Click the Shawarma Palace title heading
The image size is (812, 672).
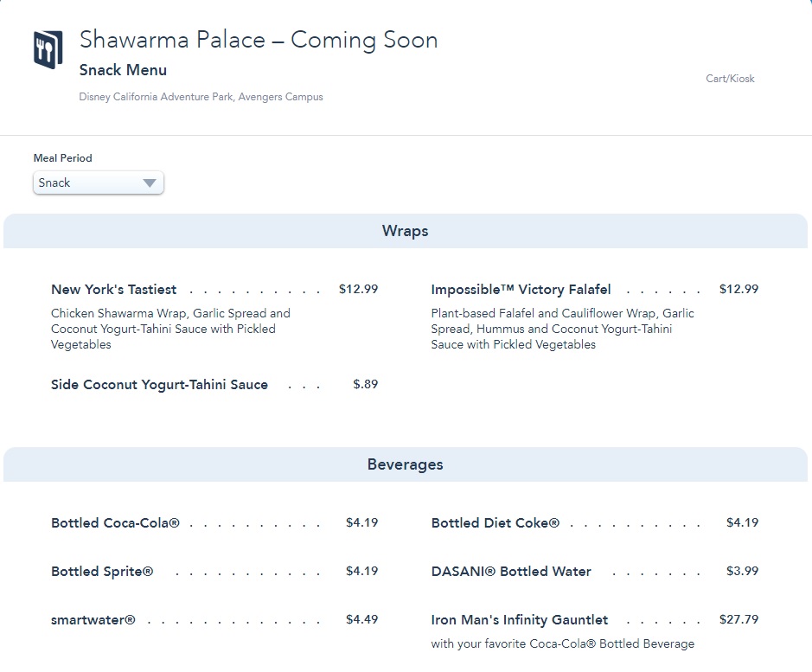click(x=259, y=40)
